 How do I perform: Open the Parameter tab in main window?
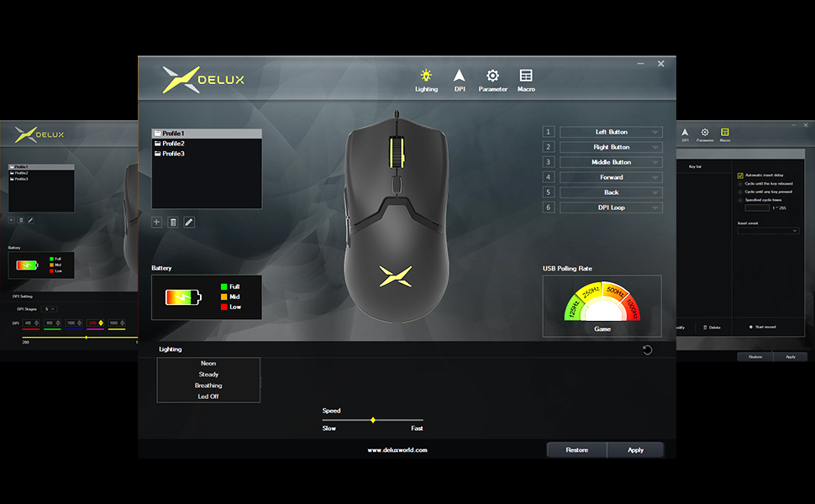(492, 81)
